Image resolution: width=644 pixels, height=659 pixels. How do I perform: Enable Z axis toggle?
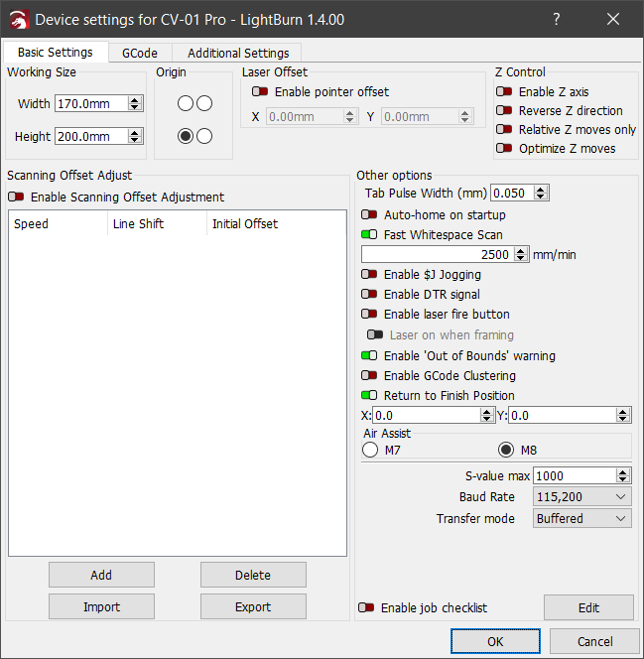504,92
